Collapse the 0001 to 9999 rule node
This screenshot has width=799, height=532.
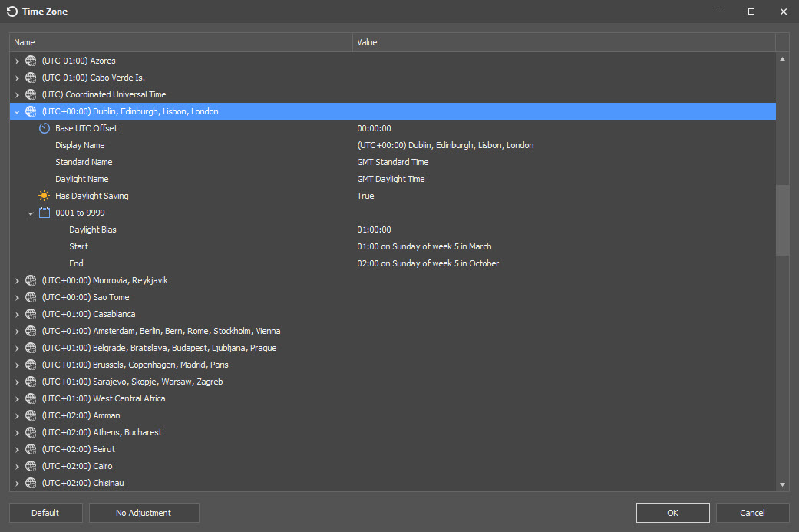(x=31, y=213)
